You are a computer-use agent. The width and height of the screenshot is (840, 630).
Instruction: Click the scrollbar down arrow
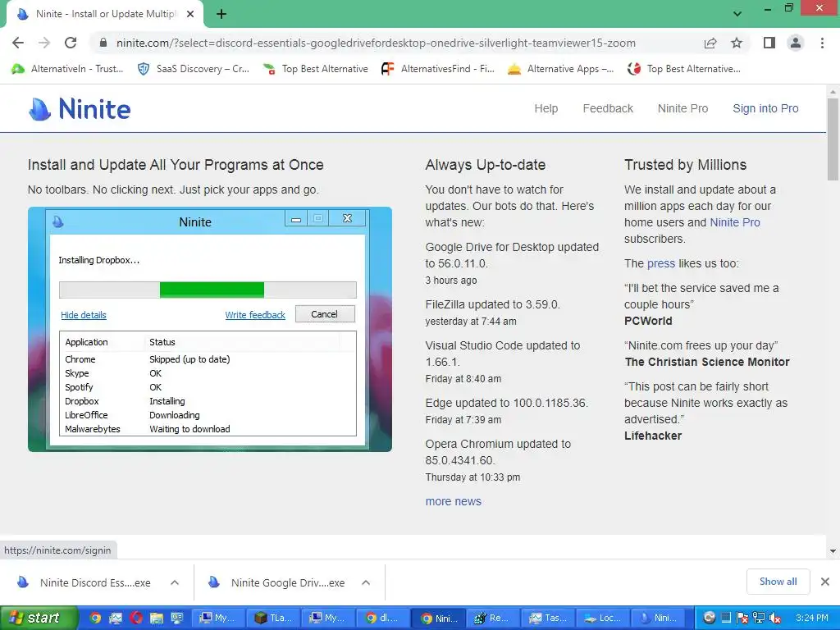(x=833, y=550)
